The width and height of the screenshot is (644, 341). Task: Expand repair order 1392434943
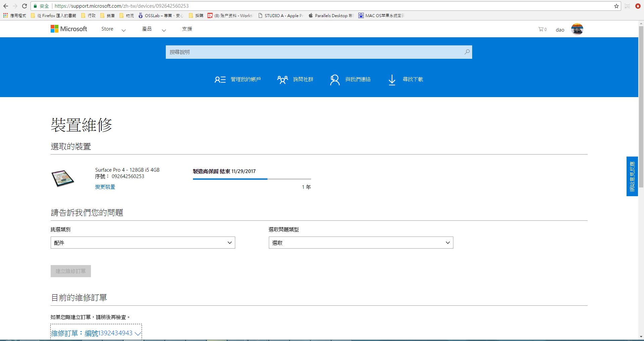click(x=96, y=333)
